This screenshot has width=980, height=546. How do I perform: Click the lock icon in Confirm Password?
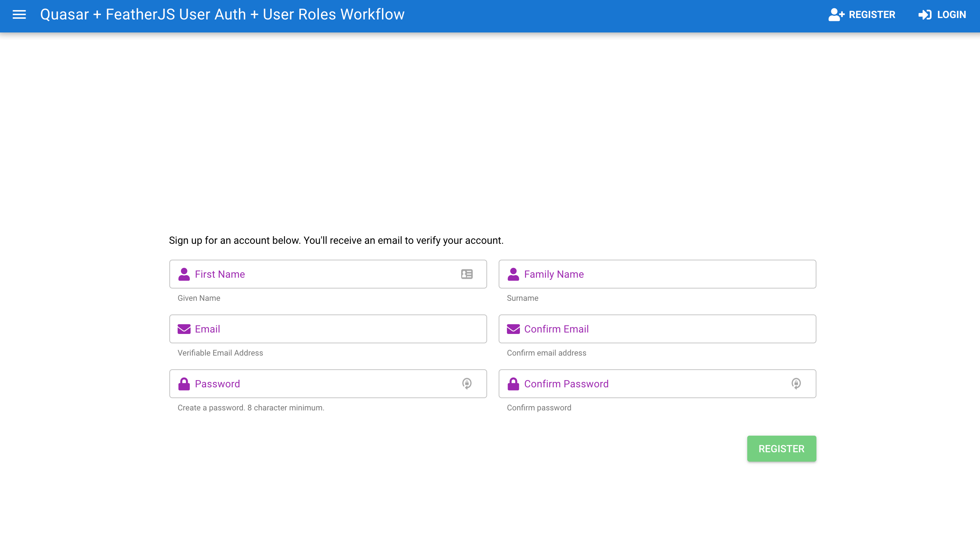point(513,384)
